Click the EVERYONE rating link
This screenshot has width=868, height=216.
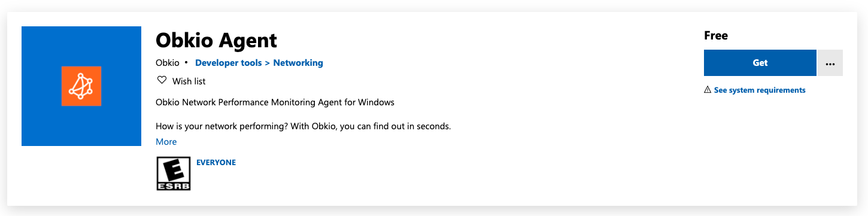216,162
